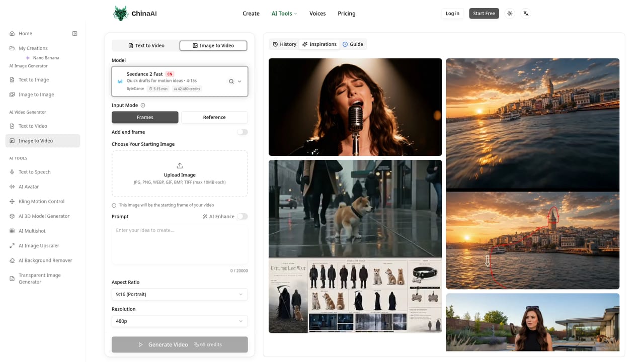This screenshot has height=362, width=644.
Task: Switch to Image to Video tab
Action: (213, 46)
